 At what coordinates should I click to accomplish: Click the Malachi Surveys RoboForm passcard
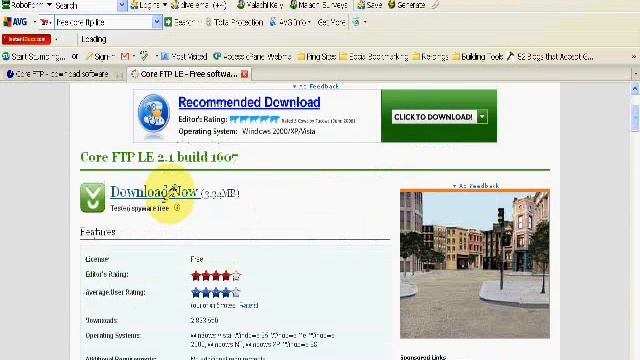coord(319,5)
